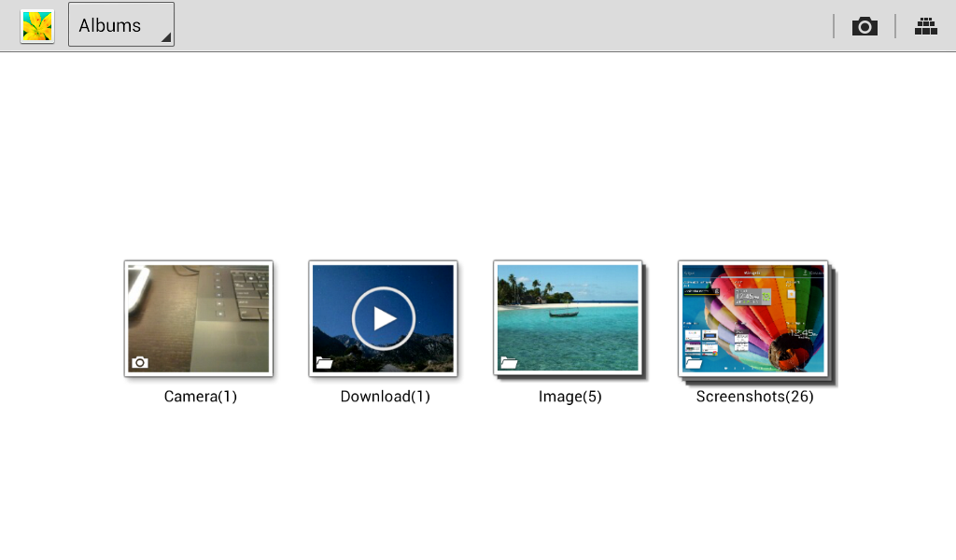
Task: Click the Screenshots(26) album title
Action: pyautogui.click(x=754, y=397)
